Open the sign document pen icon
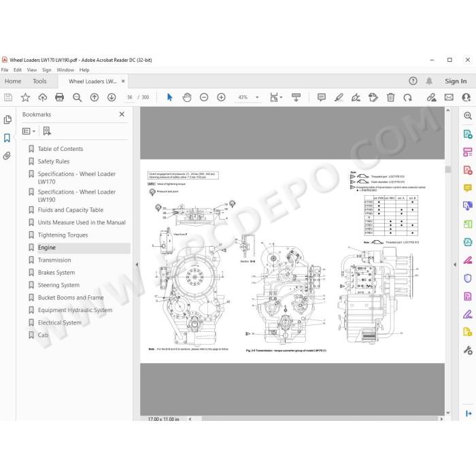The height and width of the screenshot is (476, 476). coord(356,97)
